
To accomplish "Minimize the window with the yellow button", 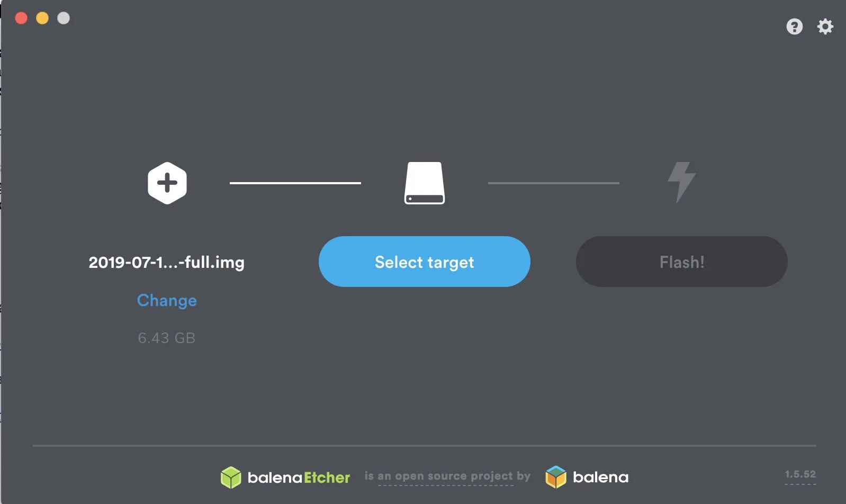I will coord(42,18).
